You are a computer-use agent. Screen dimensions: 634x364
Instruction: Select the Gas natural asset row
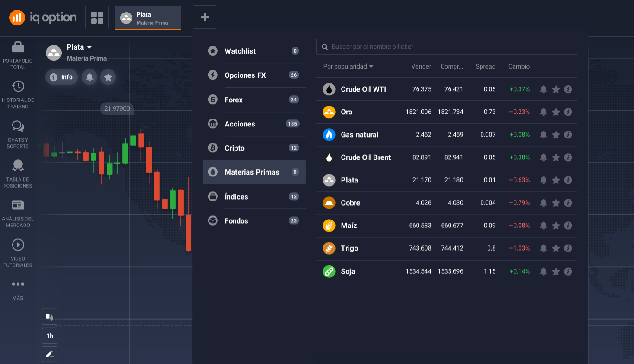447,135
